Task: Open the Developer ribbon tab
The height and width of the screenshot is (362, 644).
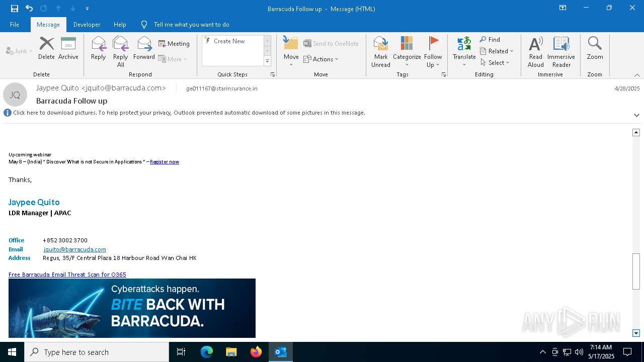Action: [x=87, y=24]
